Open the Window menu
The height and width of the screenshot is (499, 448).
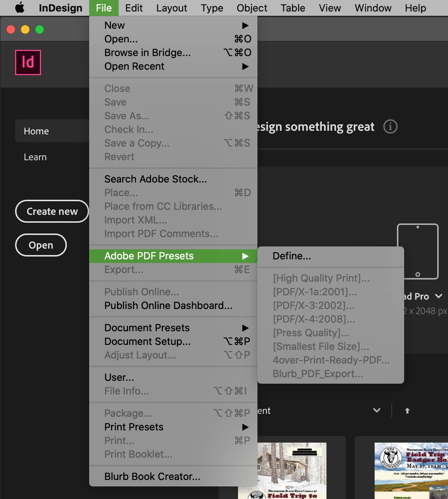[x=373, y=8]
